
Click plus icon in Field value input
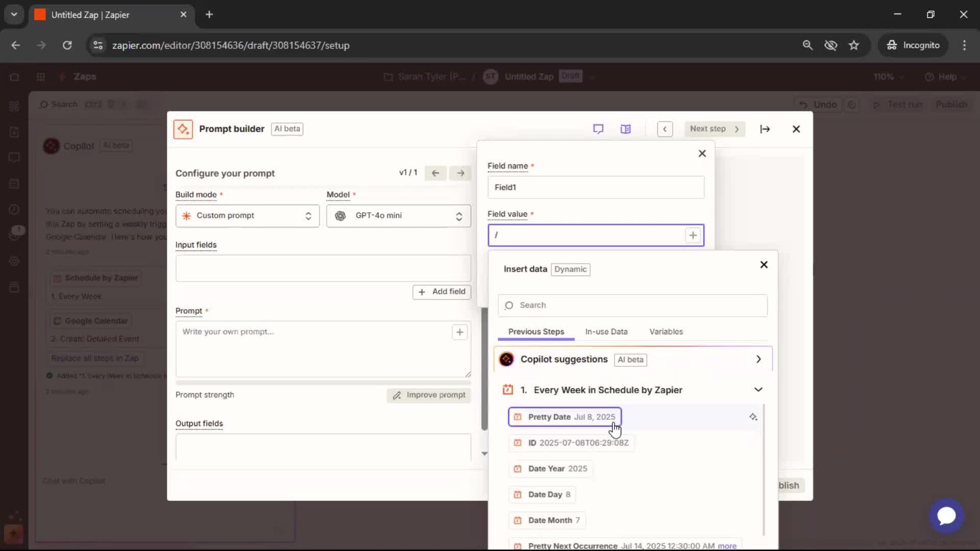pos(693,235)
